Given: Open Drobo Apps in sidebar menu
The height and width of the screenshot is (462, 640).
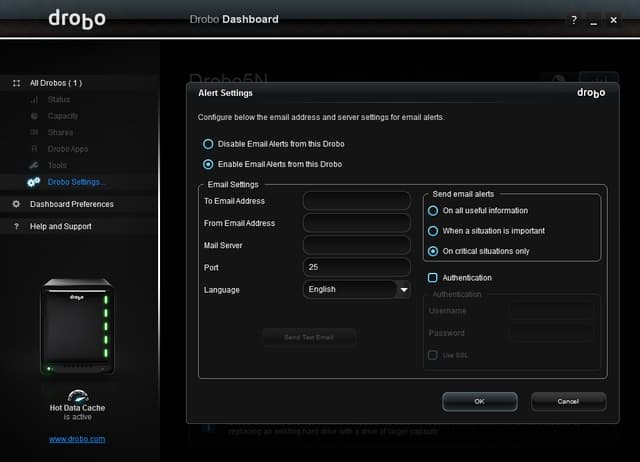Looking at the screenshot, I should (68, 149).
